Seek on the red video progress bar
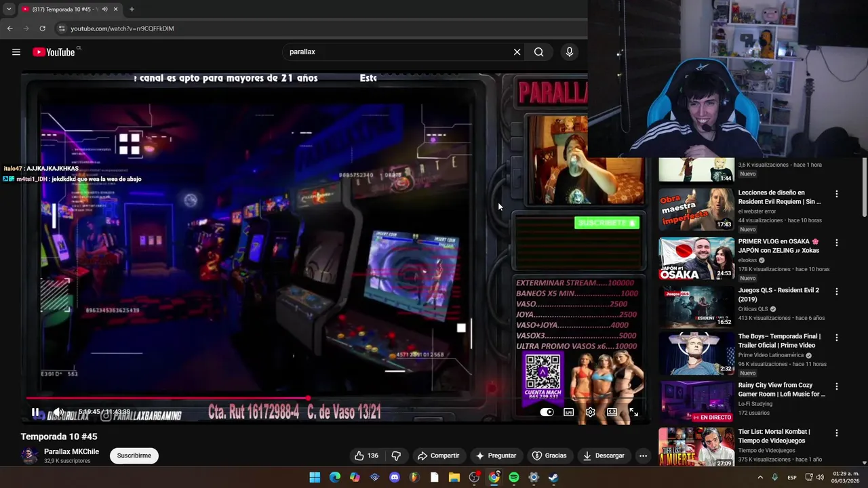The width and height of the screenshot is (868, 488). (x=336, y=399)
